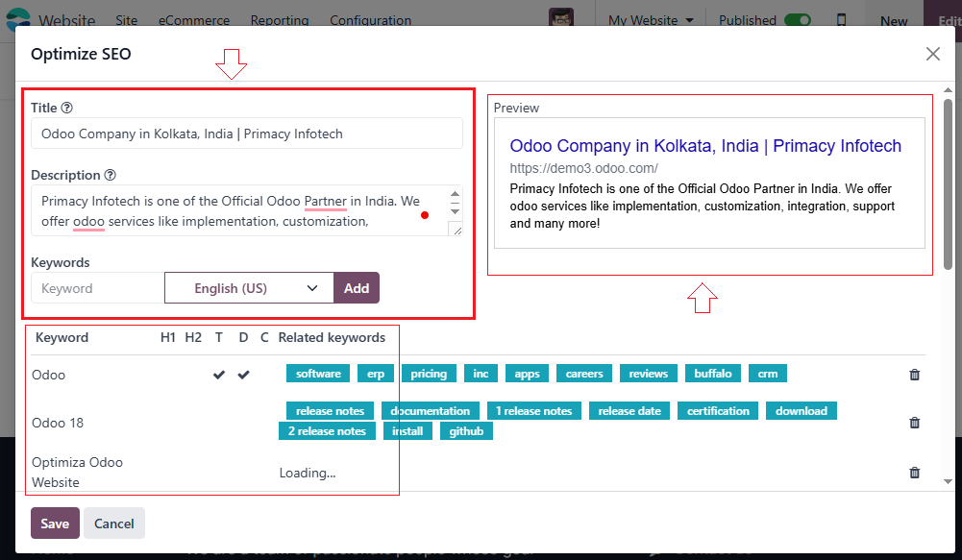Delete the "Optimiza Odoo Website" keyword via trash icon
This screenshot has width=962, height=560.
[x=914, y=472]
